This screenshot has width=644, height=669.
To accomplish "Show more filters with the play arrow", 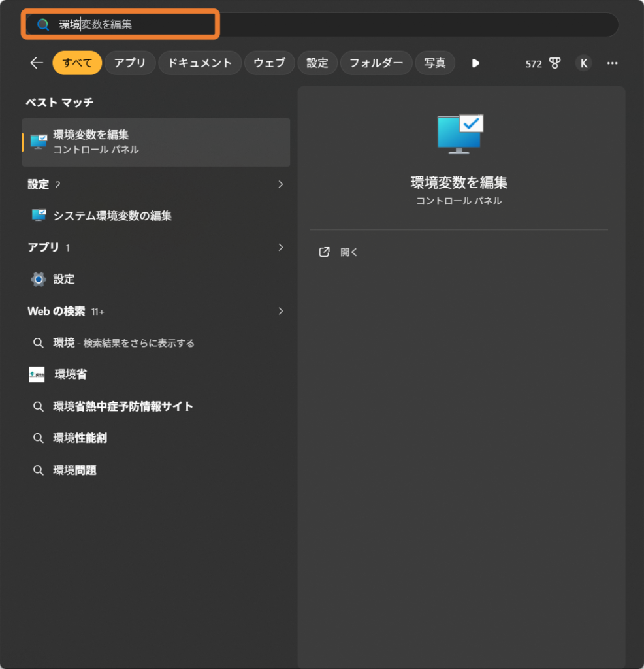I will point(475,63).
